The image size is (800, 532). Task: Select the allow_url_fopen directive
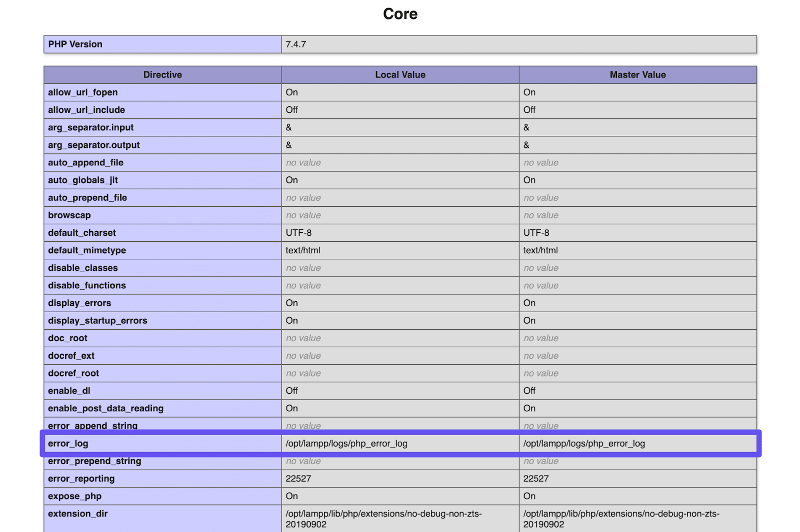pyautogui.click(x=82, y=92)
